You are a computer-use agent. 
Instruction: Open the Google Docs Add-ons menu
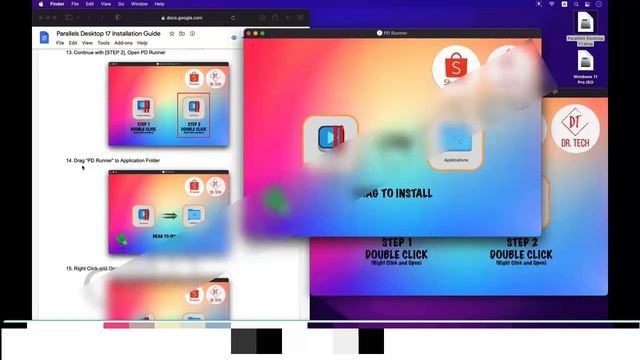(x=123, y=43)
